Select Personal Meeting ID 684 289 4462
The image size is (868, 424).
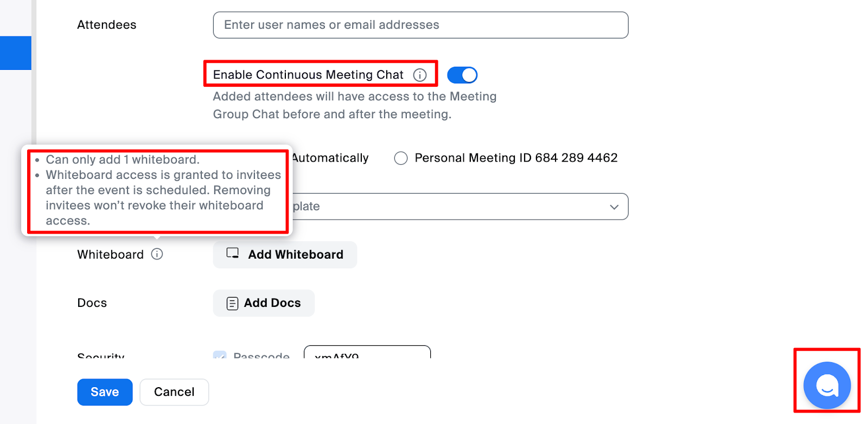[x=401, y=158]
